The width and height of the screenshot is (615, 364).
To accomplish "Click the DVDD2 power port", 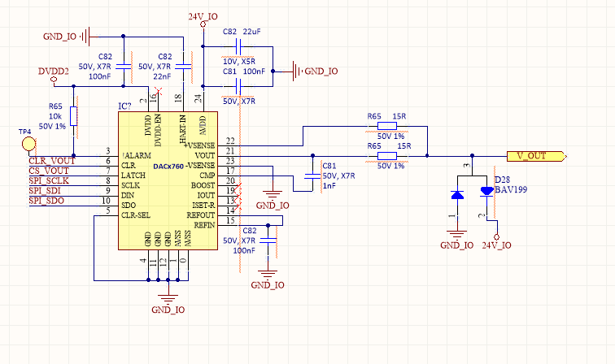I will [x=54, y=76].
